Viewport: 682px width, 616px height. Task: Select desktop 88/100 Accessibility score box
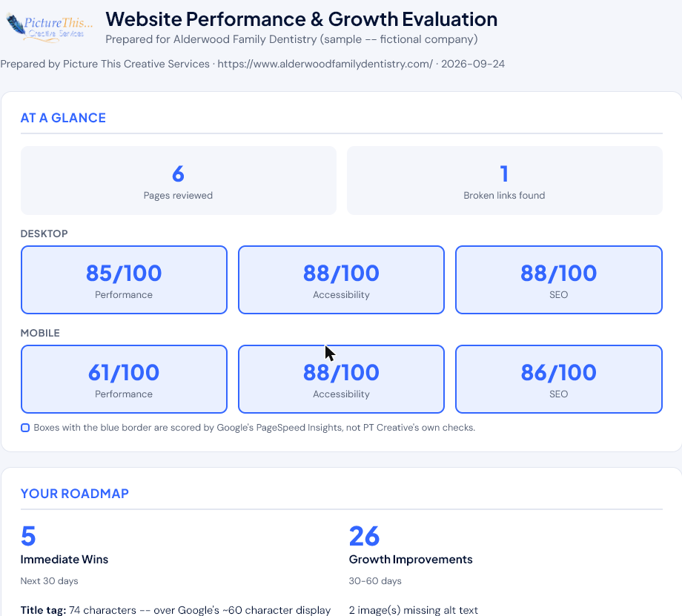point(341,279)
